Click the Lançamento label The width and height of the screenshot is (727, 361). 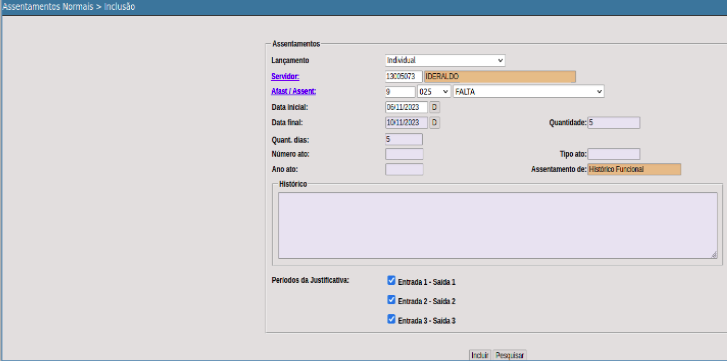[290, 60]
